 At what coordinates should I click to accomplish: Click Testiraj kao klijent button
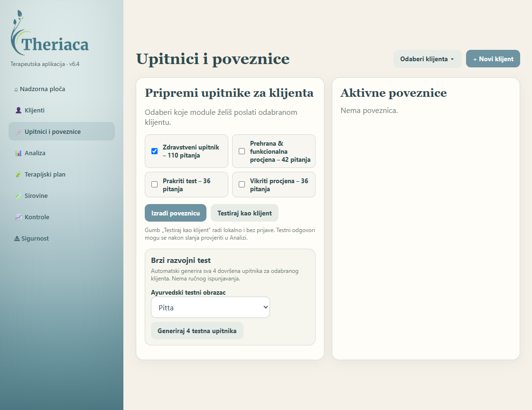pos(244,213)
